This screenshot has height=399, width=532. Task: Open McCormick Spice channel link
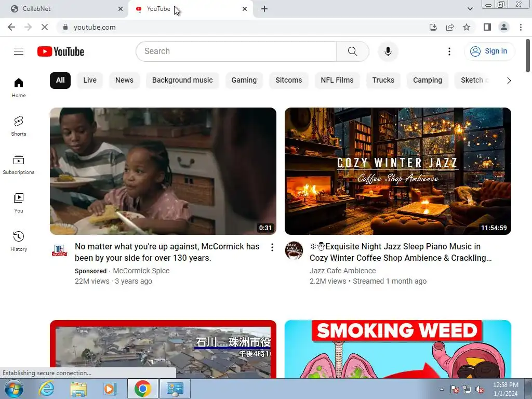tap(141, 271)
